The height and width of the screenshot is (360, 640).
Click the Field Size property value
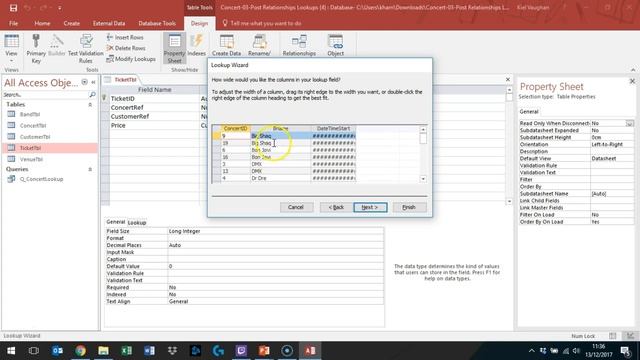[x=276, y=231]
